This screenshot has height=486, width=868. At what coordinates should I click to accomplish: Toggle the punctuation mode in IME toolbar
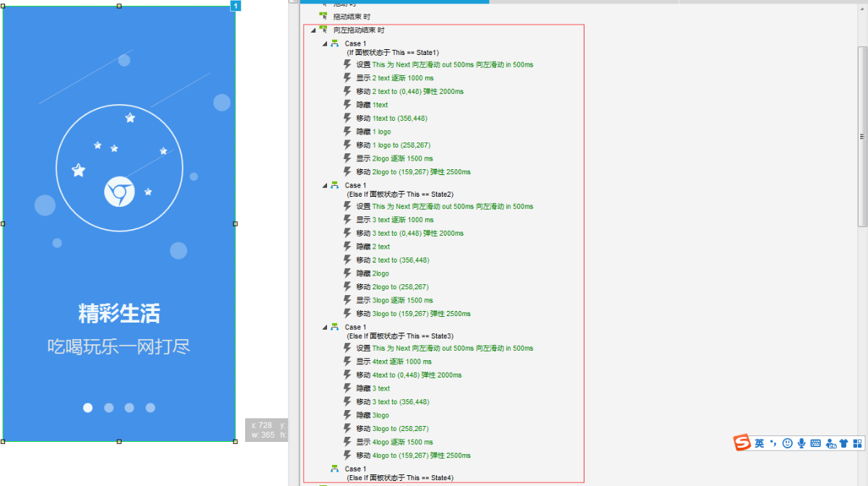[x=773, y=443]
